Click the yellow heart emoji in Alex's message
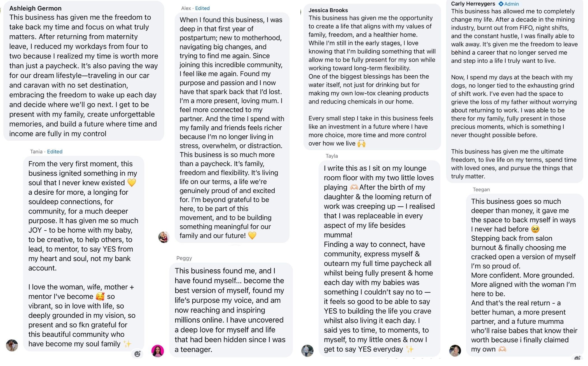This screenshot has width=588, height=366. (x=252, y=235)
